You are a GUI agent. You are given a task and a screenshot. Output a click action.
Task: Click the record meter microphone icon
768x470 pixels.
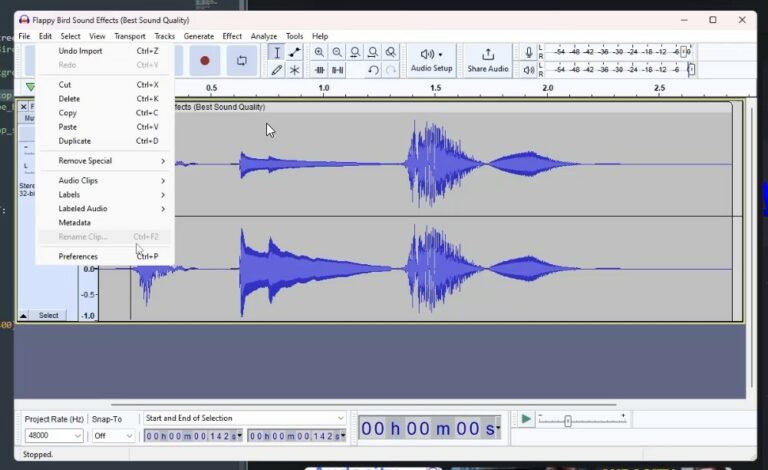coord(529,52)
